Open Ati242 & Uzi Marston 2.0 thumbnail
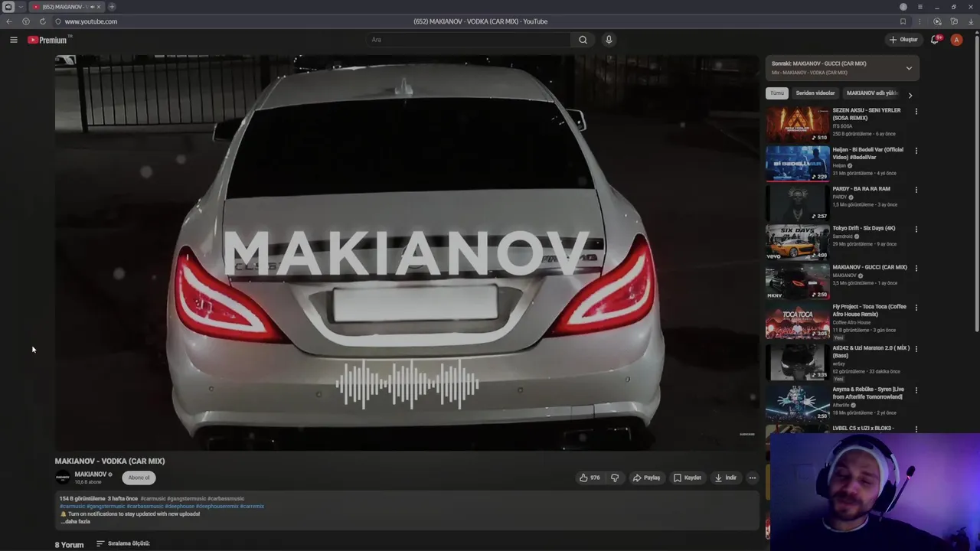Screen dimensions: 980x551 tap(798, 362)
